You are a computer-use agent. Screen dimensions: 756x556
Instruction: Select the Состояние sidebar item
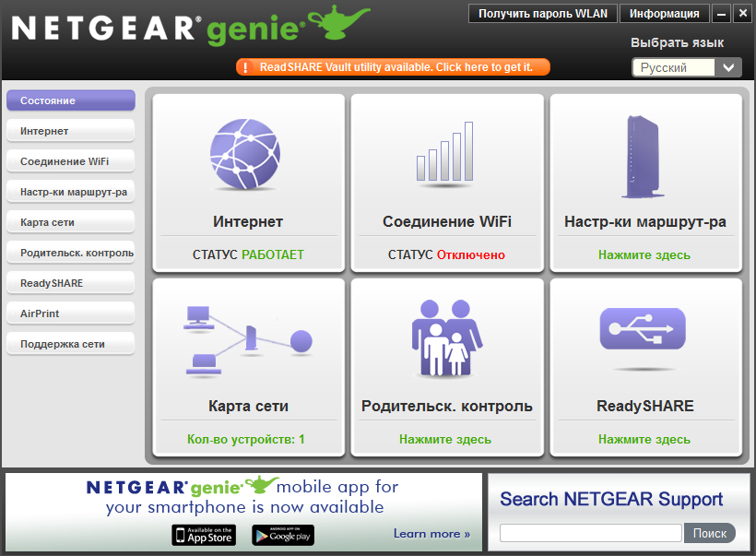click(71, 101)
